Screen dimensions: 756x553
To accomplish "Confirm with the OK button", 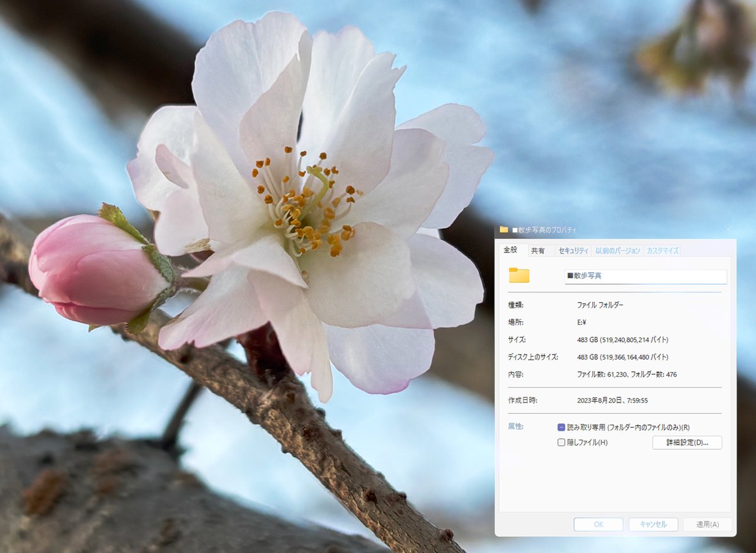I will (598, 524).
